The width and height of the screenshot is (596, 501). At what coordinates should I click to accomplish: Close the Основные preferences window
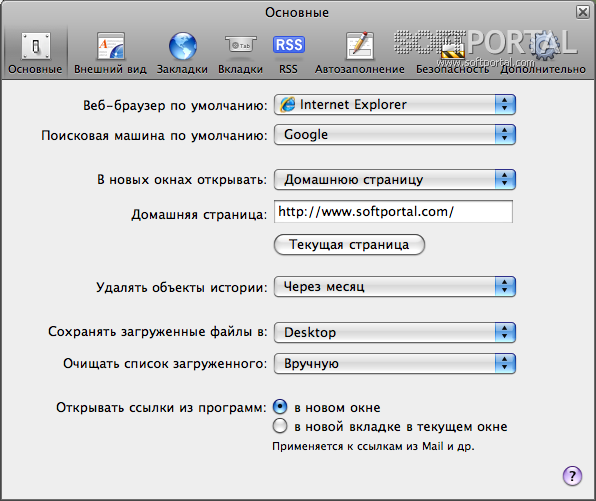point(582,12)
